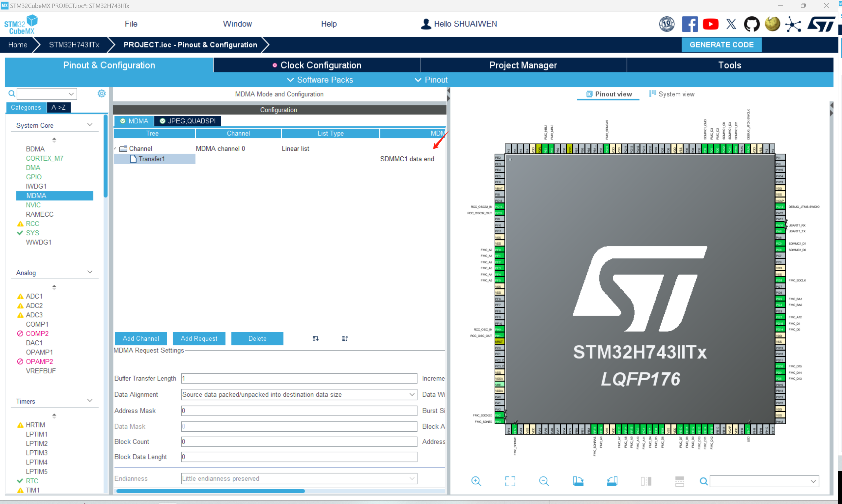Image resolution: width=842 pixels, height=504 pixels.
Task: Open the GitHub icon link
Action: click(x=752, y=24)
